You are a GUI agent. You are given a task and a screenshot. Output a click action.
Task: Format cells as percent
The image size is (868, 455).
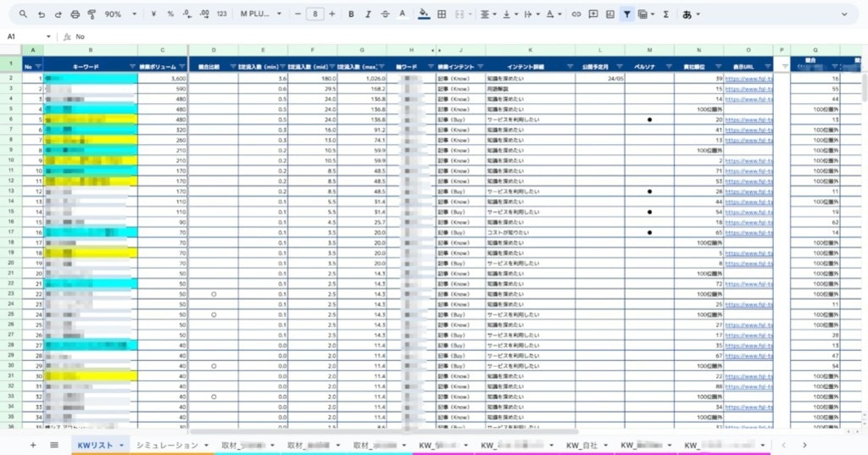tap(170, 14)
